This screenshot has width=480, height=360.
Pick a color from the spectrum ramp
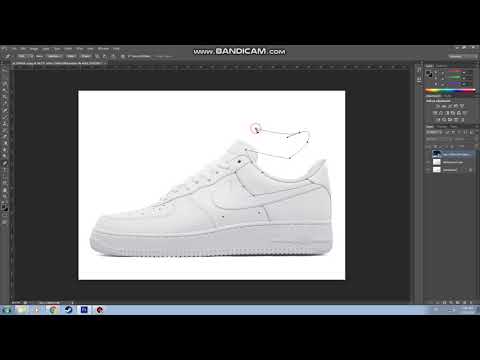[450, 90]
